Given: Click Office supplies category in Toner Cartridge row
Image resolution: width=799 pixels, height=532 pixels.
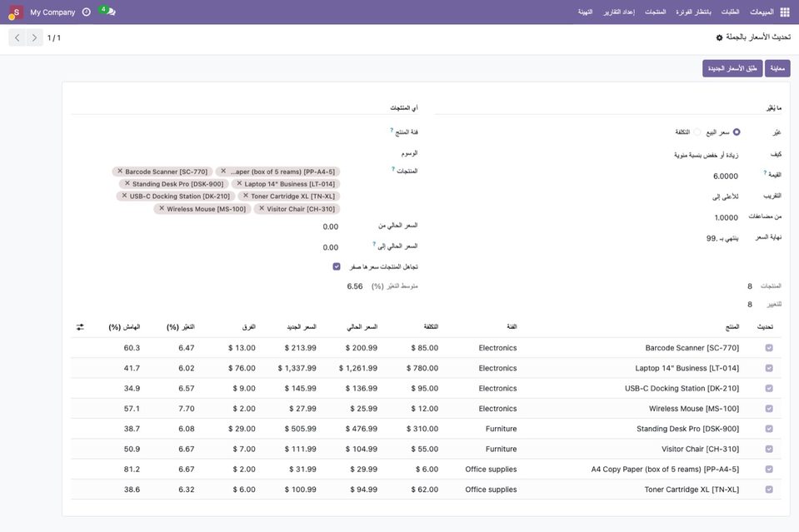Looking at the screenshot, I should (491, 490).
